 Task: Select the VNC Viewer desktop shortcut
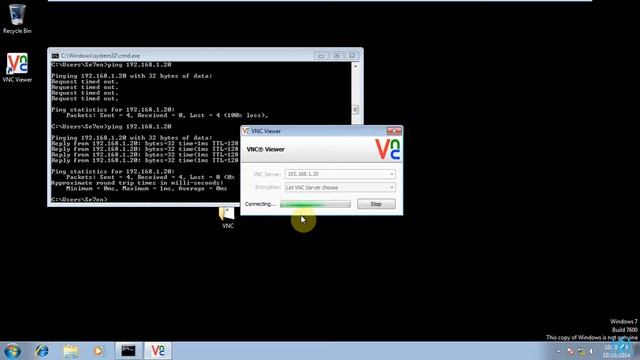17,68
